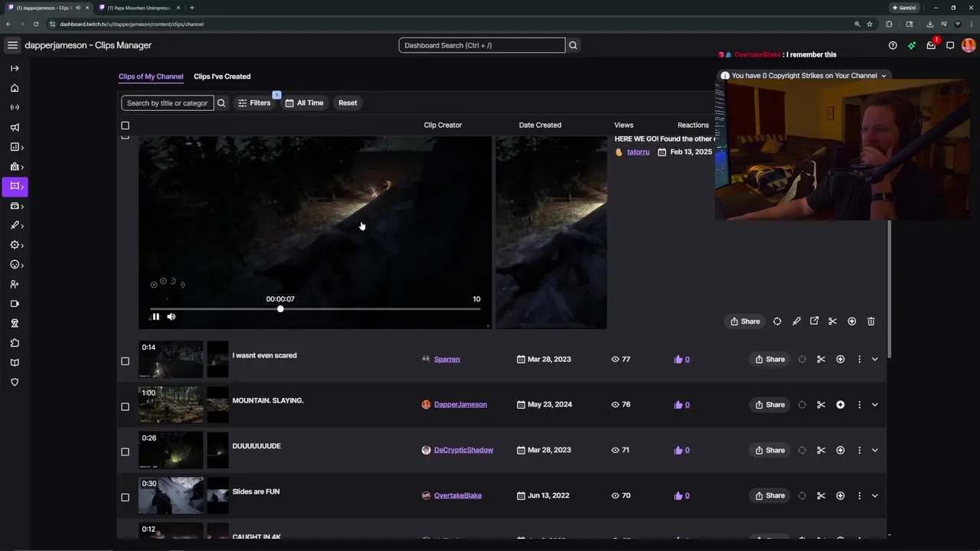The image size is (980, 551).
Task: Click the dashboard search magnifier button
Action: point(573,45)
